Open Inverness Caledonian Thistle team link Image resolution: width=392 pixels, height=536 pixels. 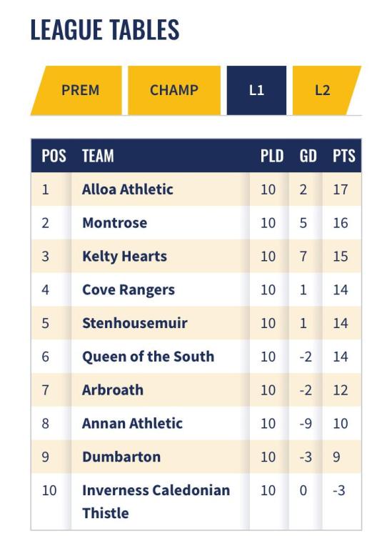156,502
